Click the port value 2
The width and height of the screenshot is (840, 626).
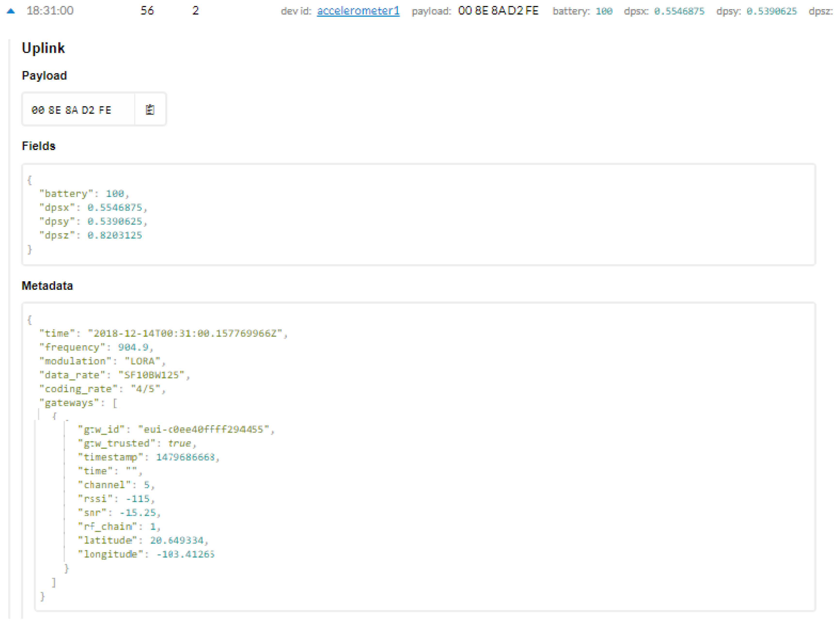[195, 11]
